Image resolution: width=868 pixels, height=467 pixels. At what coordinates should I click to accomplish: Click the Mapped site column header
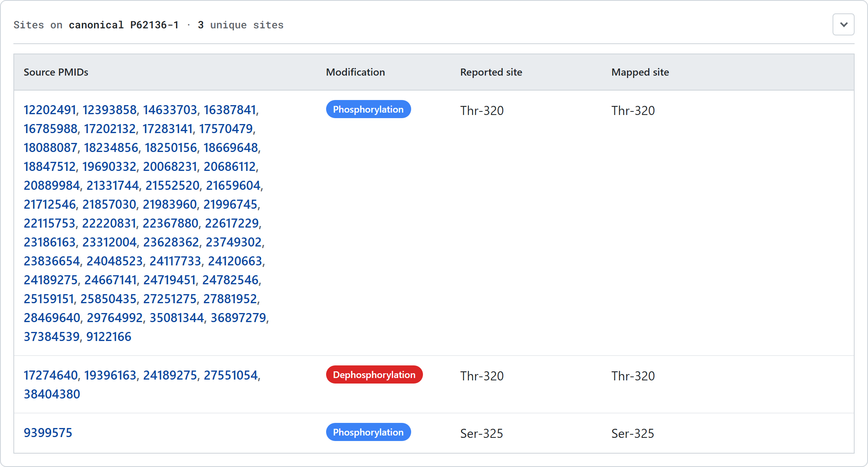point(640,72)
